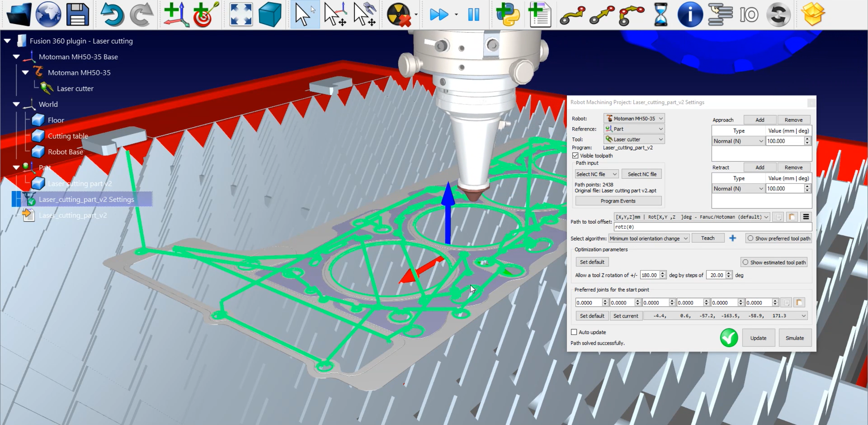Click the Fit all view icon
868x425 pixels.
point(241,14)
